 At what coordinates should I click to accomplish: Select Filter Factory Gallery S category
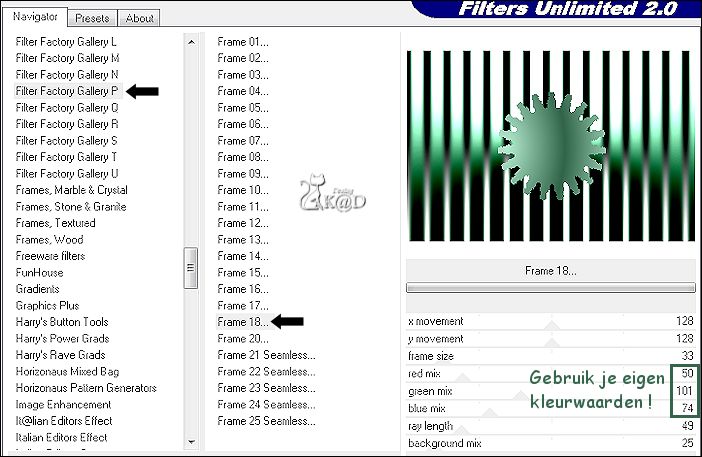(x=66, y=141)
